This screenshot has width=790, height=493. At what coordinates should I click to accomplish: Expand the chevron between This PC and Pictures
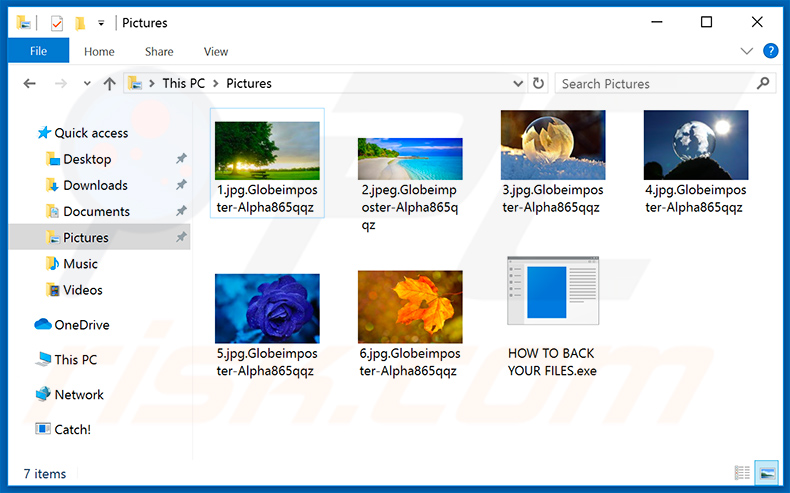point(216,84)
